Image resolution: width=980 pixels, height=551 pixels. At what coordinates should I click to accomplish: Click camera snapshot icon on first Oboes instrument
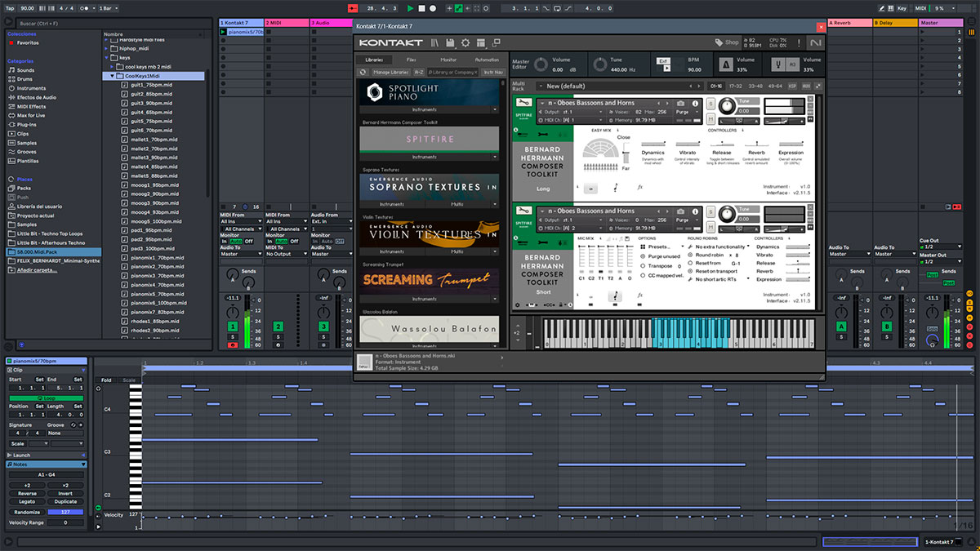click(681, 104)
